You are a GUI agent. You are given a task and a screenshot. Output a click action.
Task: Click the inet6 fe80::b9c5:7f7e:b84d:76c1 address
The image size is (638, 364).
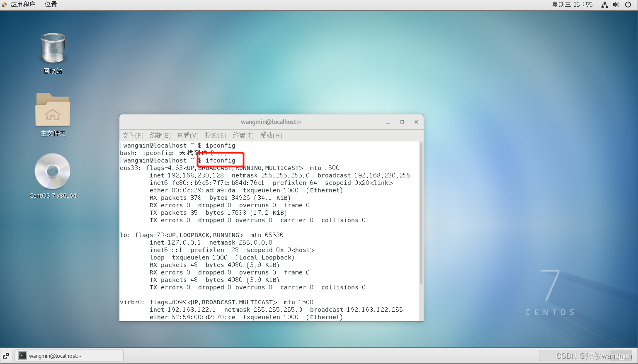tap(218, 183)
